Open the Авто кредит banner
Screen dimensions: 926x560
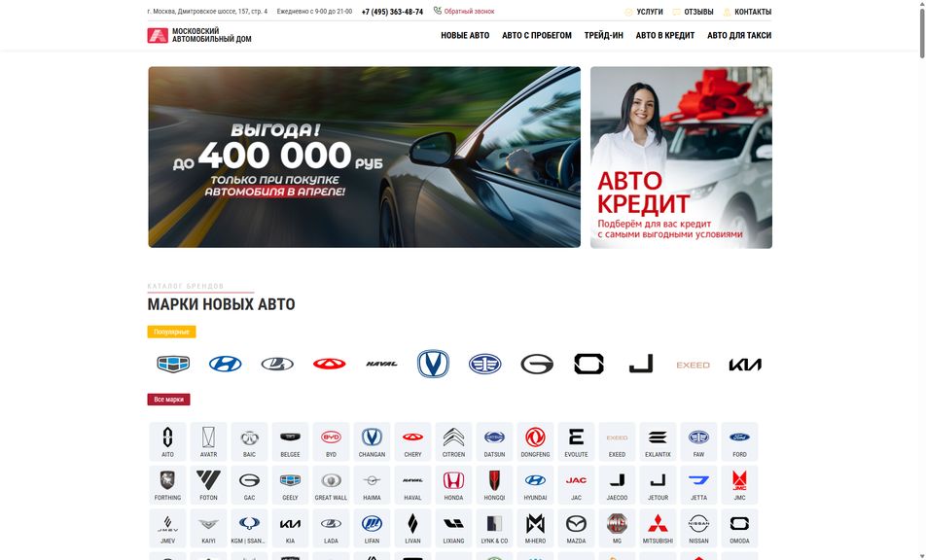(681, 157)
